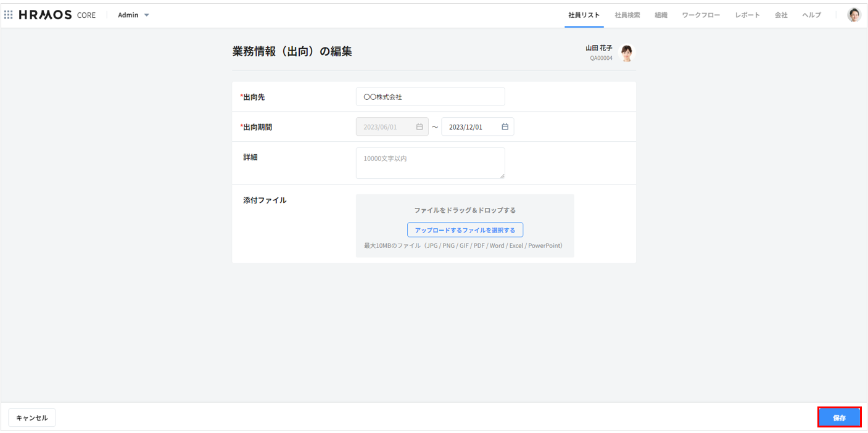
Task: Open the end date calendar icon
Action: click(505, 127)
